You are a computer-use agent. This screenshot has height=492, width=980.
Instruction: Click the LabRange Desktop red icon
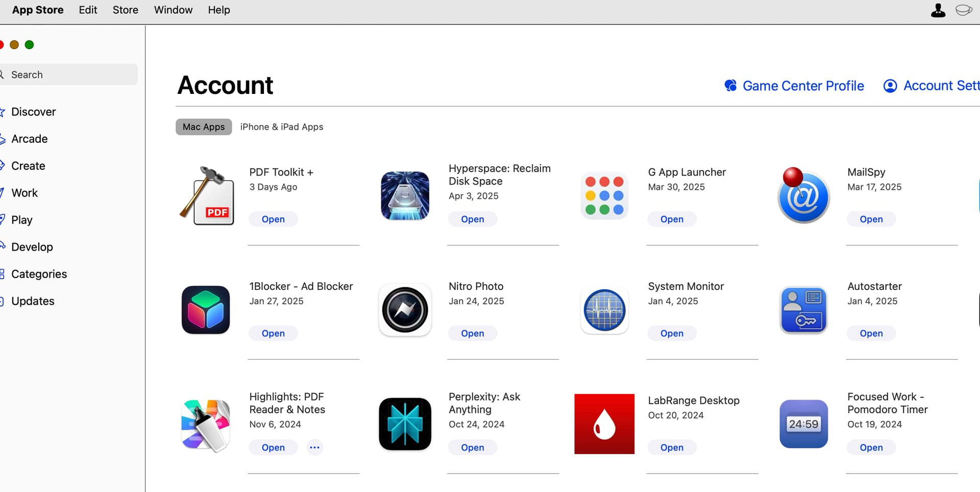[x=604, y=424]
